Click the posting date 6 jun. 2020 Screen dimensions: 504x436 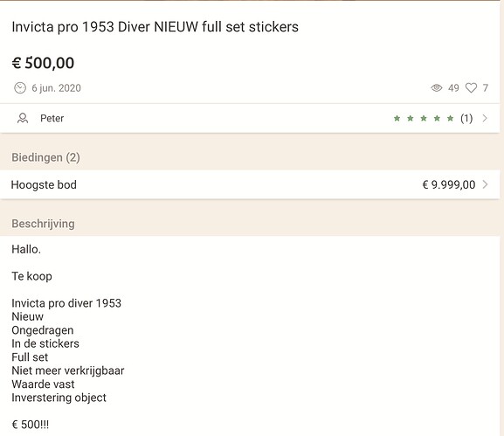[56, 87]
